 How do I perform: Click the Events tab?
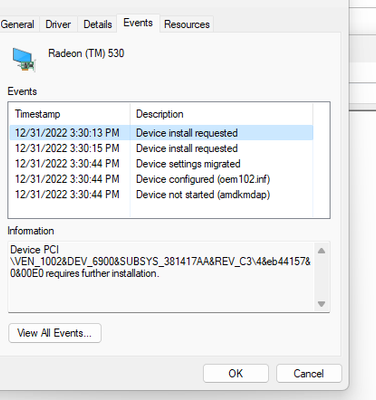(138, 23)
